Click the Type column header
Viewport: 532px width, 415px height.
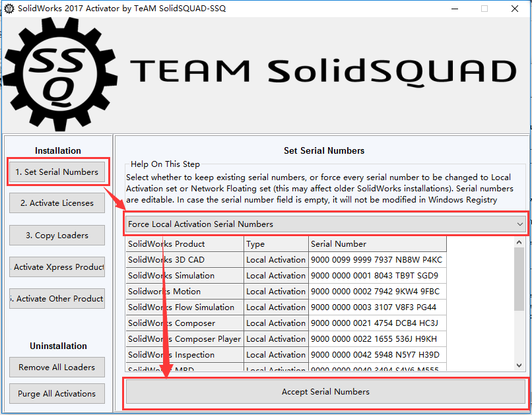tap(276, 243)
